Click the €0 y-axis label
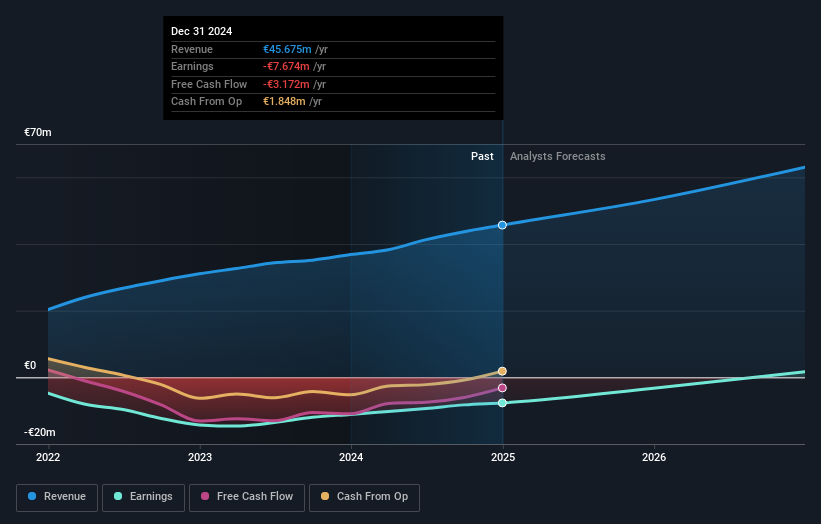Viewport: 821px width, 524px height. [30, 365]
